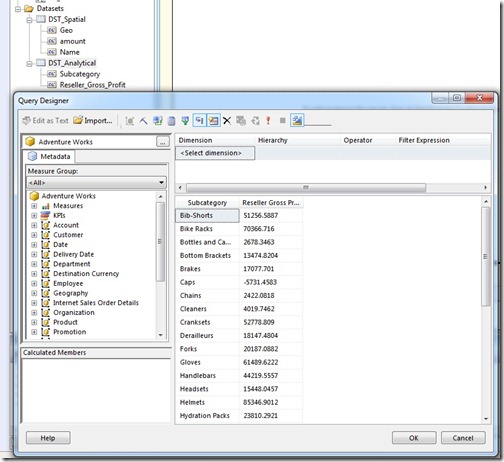
Task: Open the Query Parameters icon
Action: pos(241,121)
